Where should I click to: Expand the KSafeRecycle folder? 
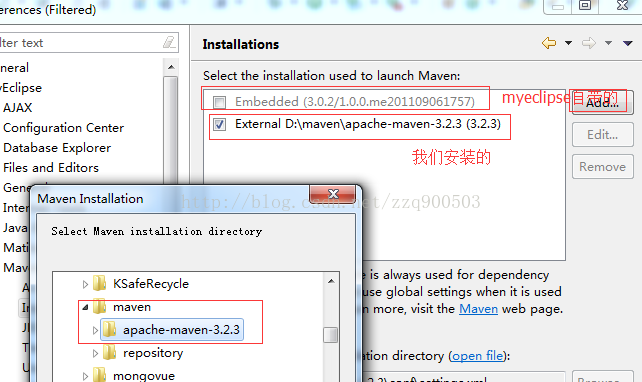tap(85, 284)
